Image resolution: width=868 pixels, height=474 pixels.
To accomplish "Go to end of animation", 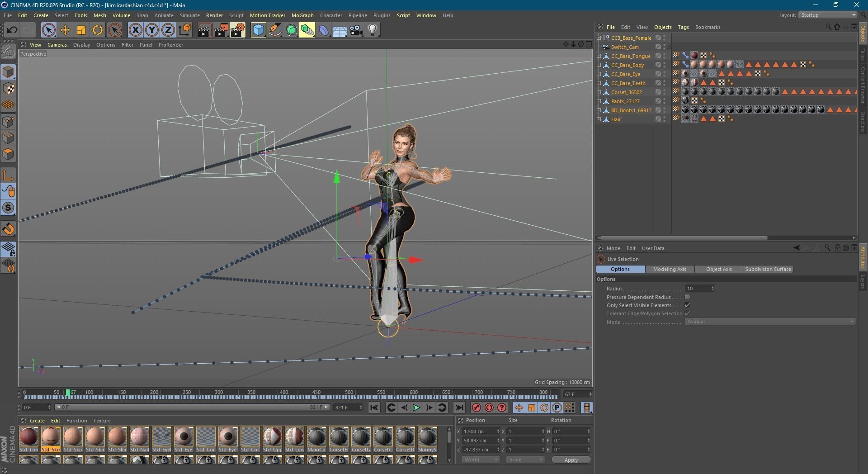I will pyautogui.click(x=459, y=408).
